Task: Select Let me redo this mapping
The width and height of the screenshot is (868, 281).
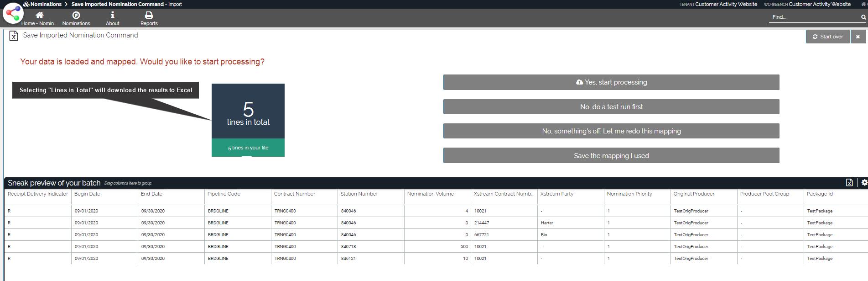Action: pyautogui.click(x=611, y=131)
